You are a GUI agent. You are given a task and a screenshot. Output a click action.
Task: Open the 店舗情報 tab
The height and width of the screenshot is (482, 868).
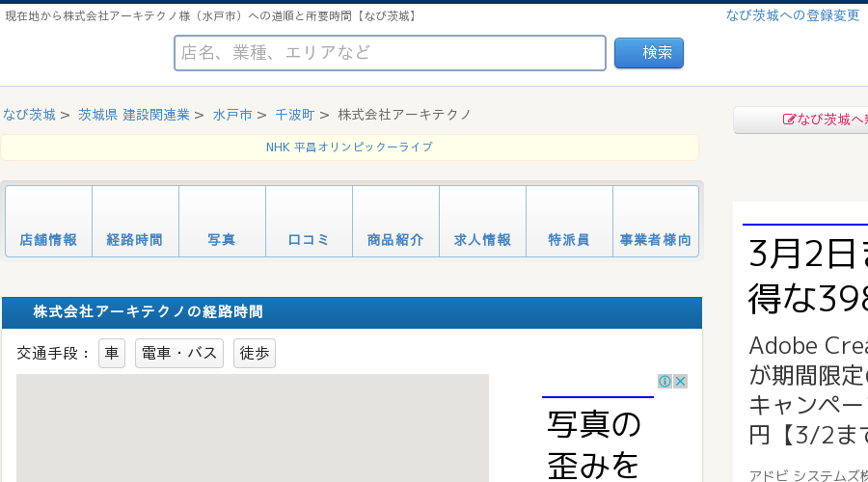click(x=49, y=222)
